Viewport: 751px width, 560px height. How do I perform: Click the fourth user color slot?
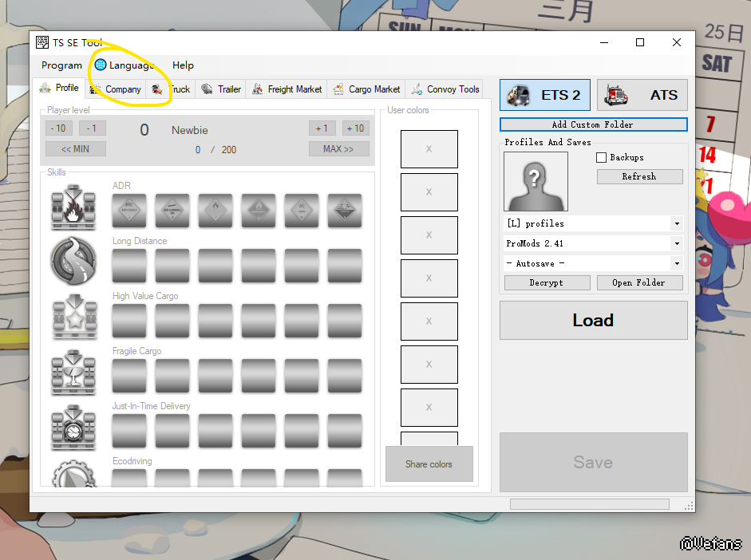pos(429,278)
